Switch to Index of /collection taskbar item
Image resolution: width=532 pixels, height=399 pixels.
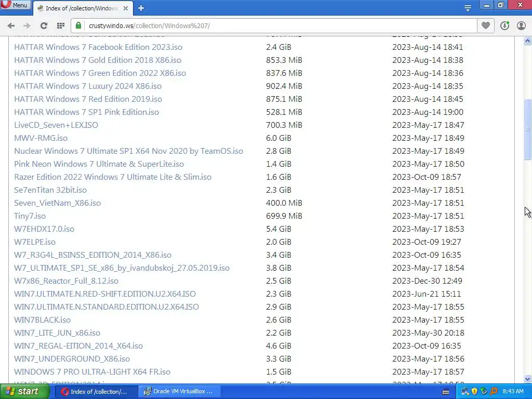[x=96, y=392]
